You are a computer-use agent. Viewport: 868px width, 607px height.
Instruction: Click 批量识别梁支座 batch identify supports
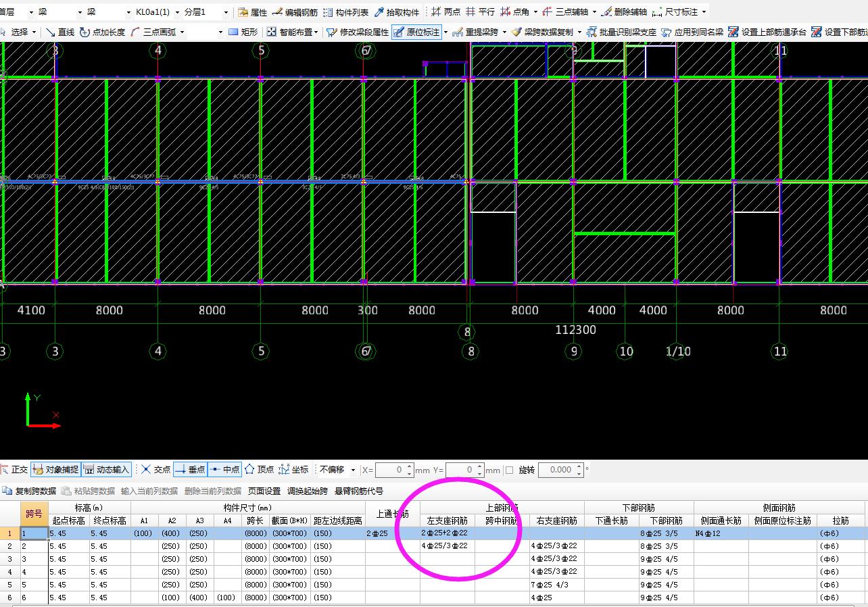(x=621, y=32)
